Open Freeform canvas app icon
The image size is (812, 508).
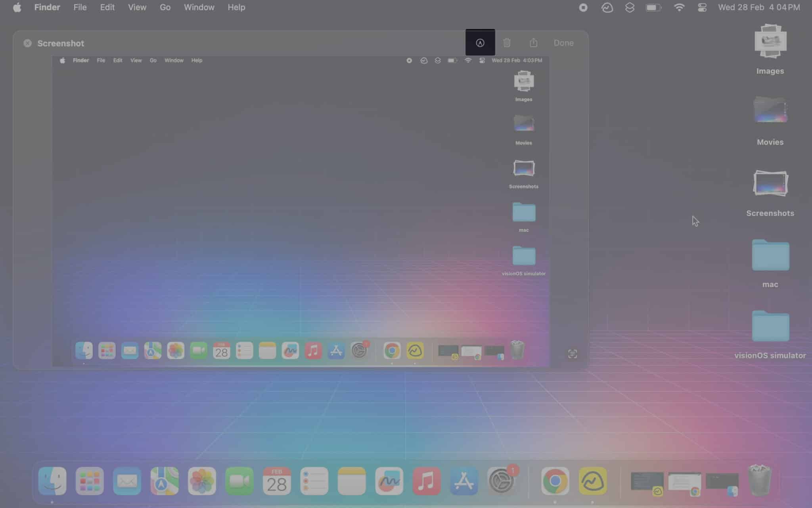point(389,481)
